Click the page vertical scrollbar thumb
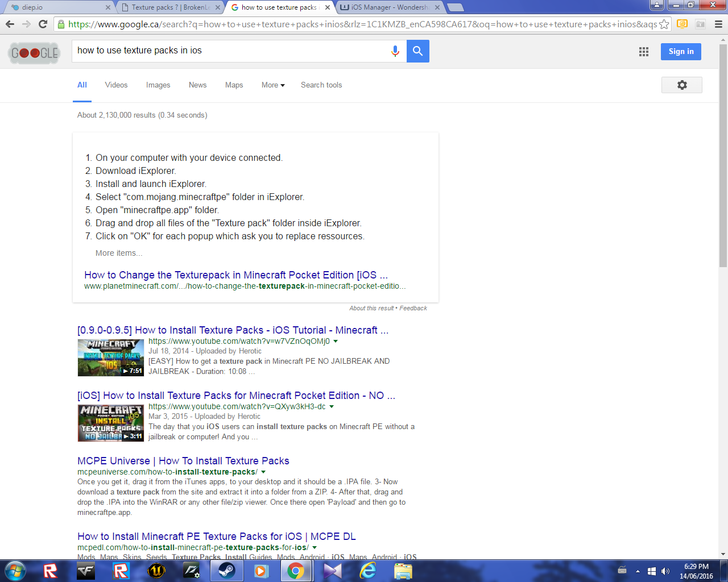Screen dimensions: 728x582 click(723, 156)
